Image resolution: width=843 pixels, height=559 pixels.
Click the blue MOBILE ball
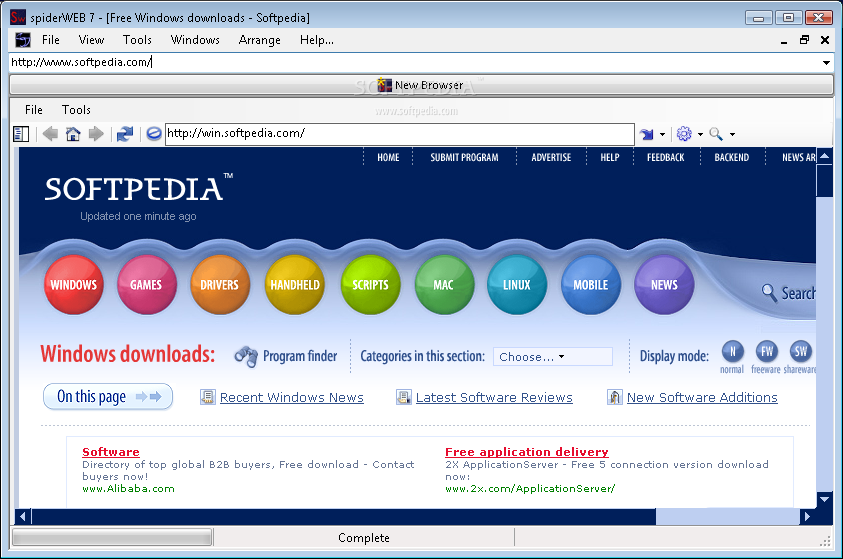click(x=590, y=285)
